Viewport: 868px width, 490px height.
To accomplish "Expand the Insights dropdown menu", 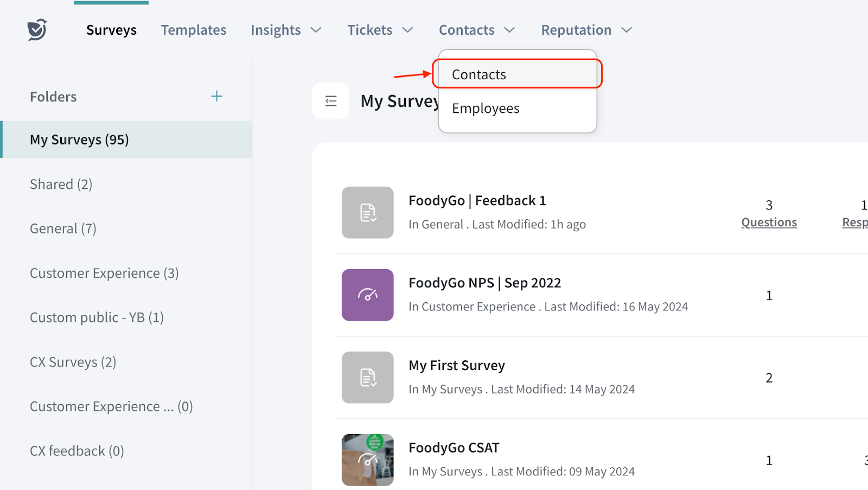I will [x=285, y=30].
